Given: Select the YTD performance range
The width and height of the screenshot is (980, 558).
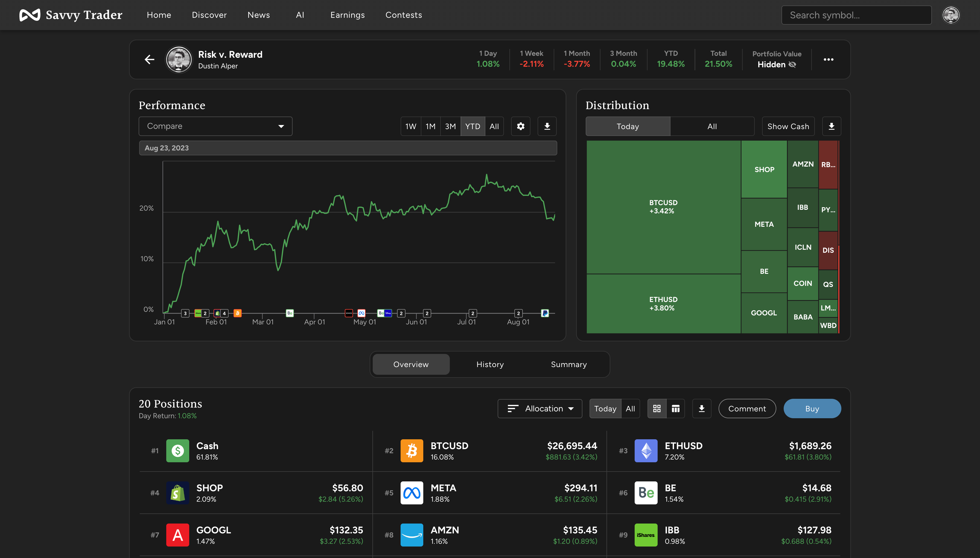Looking at the screenshot, I should 473,126.
